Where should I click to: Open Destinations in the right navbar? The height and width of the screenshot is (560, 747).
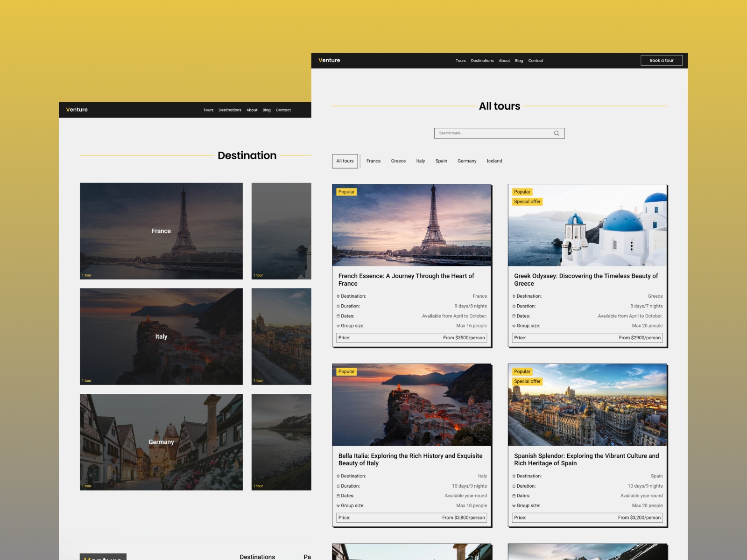point(482,61)
